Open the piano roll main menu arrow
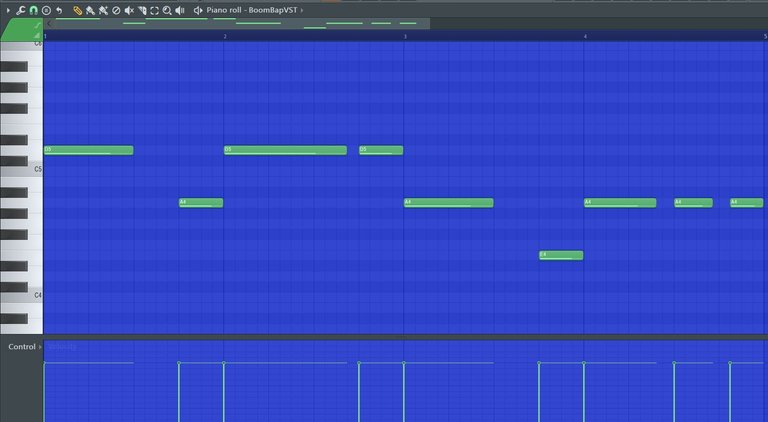 click(8, 10)
